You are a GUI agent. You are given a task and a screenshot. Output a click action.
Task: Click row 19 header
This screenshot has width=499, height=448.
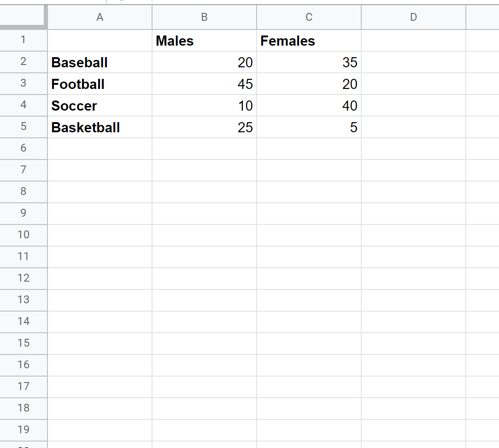coord(23,430)
